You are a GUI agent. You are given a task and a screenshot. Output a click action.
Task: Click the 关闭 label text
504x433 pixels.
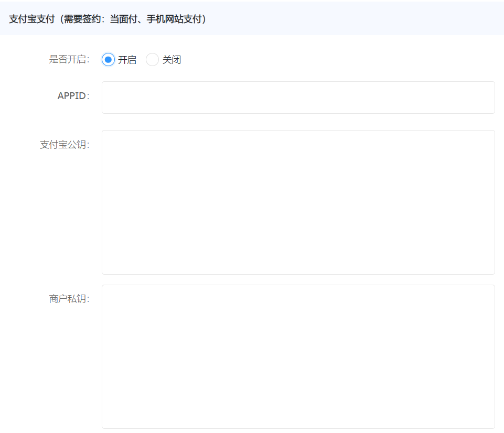(171, 60)
